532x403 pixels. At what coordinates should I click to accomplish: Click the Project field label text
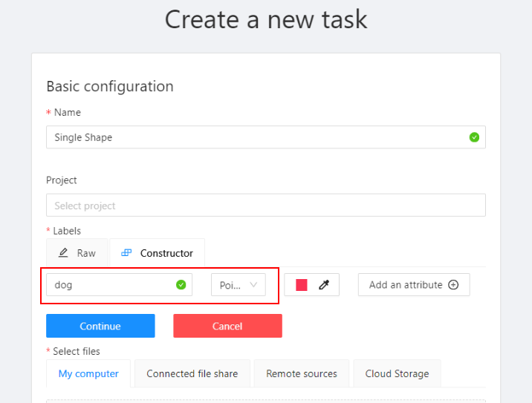(62, 180)
